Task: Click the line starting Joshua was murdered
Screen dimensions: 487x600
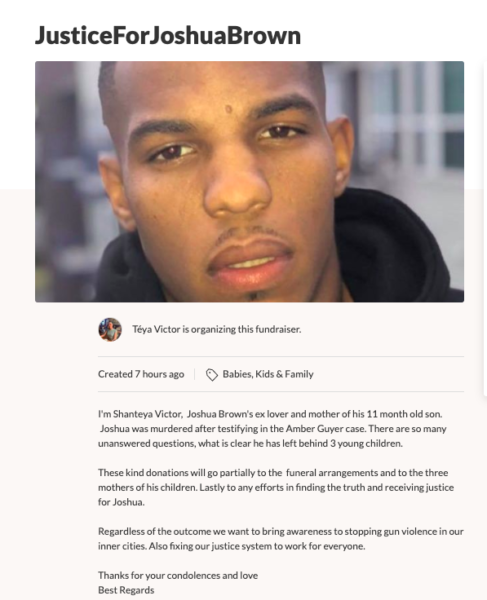Action: (x=273, y=429)
